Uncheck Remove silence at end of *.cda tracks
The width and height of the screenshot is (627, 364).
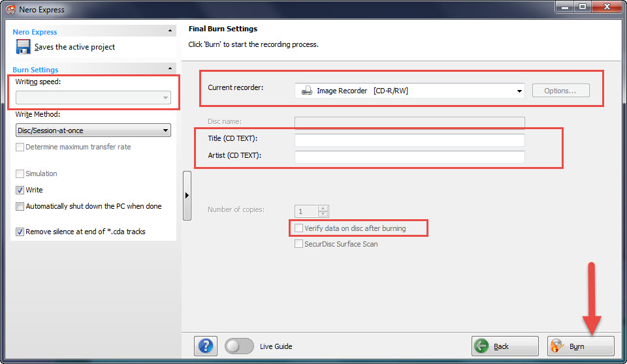20,232
